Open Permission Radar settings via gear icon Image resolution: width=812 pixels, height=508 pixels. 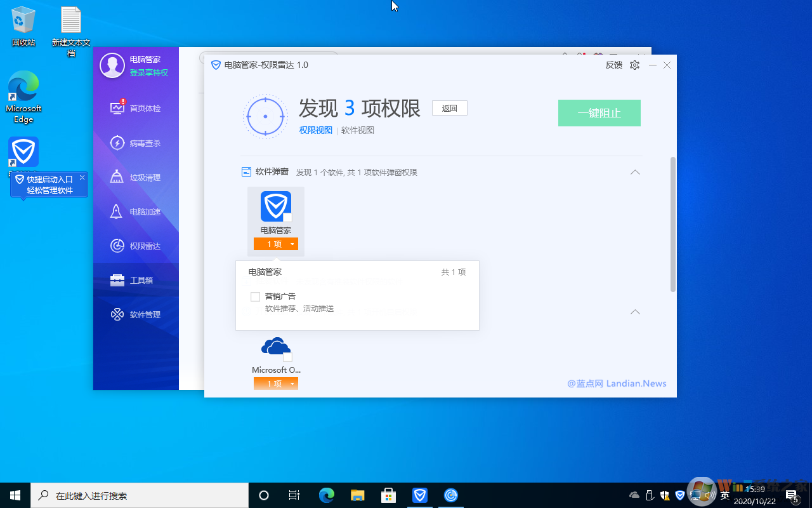click(634, 65)
